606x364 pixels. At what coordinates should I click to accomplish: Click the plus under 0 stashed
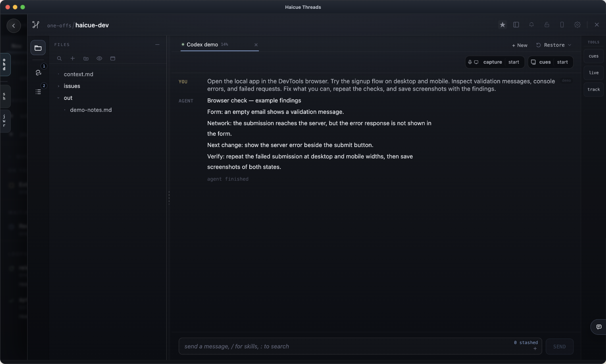[535, 349]
